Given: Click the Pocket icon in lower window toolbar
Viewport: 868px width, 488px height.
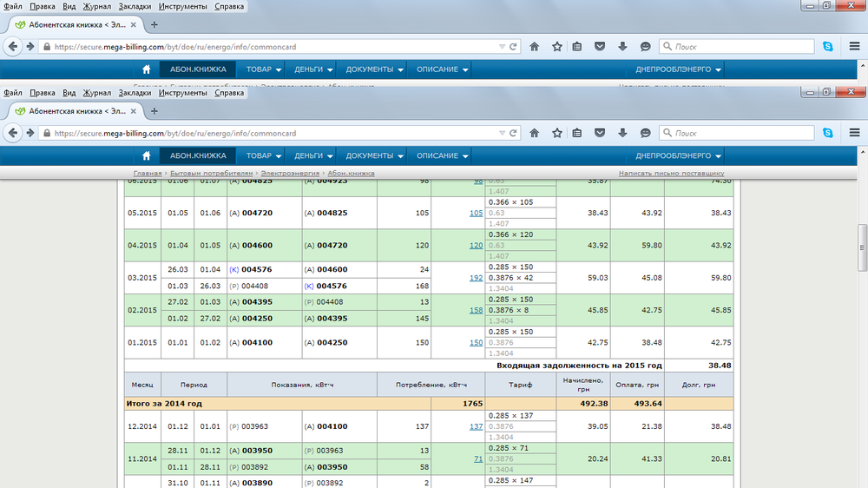Looking at the screenshot, I should tap(600, 133).
